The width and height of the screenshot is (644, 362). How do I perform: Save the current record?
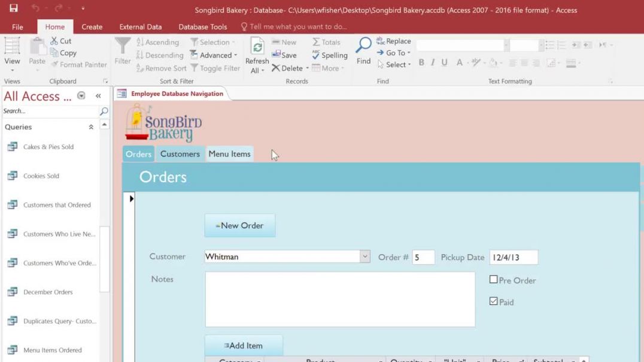point(284,55)
